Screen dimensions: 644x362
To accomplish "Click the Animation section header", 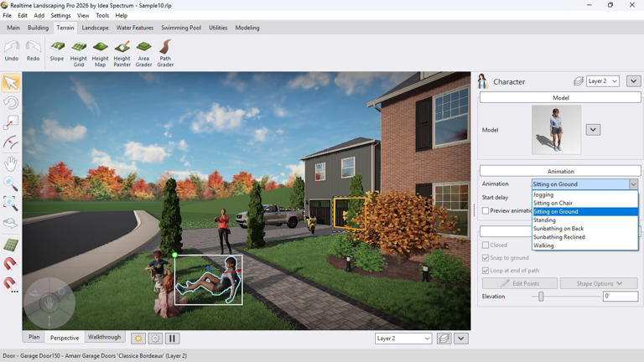I will point(560,171).
